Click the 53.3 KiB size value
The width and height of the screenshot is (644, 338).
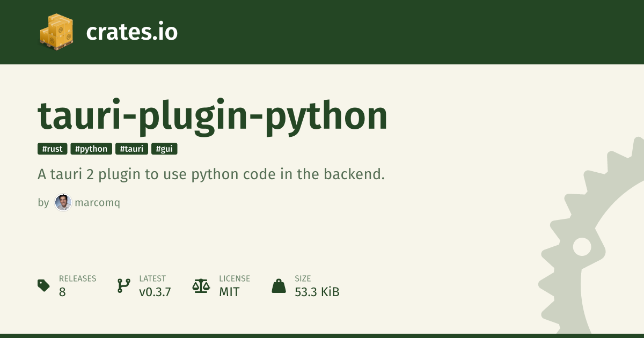tap(317, 292)
